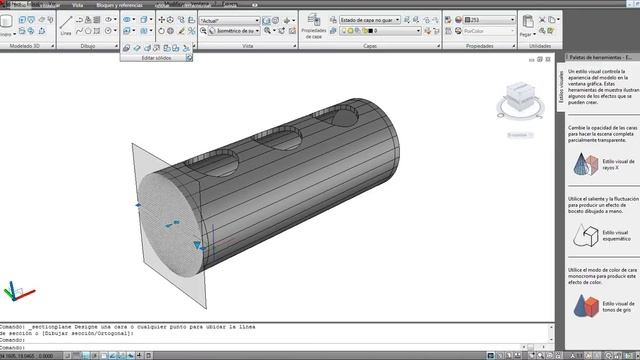640x360 pixels.
Task: Select the Estilos visuales palette tab
Action: [561, 87]
